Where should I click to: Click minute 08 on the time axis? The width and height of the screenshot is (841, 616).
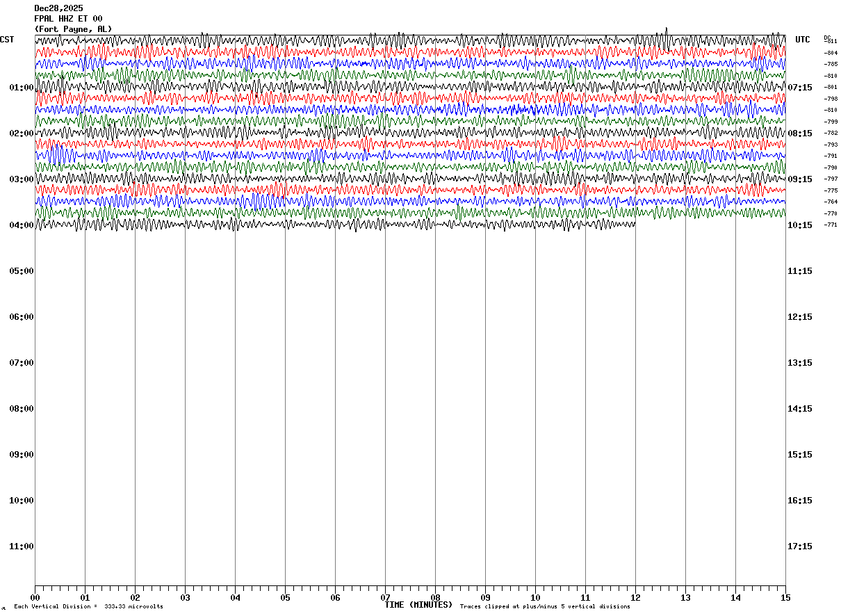(435, 597)
